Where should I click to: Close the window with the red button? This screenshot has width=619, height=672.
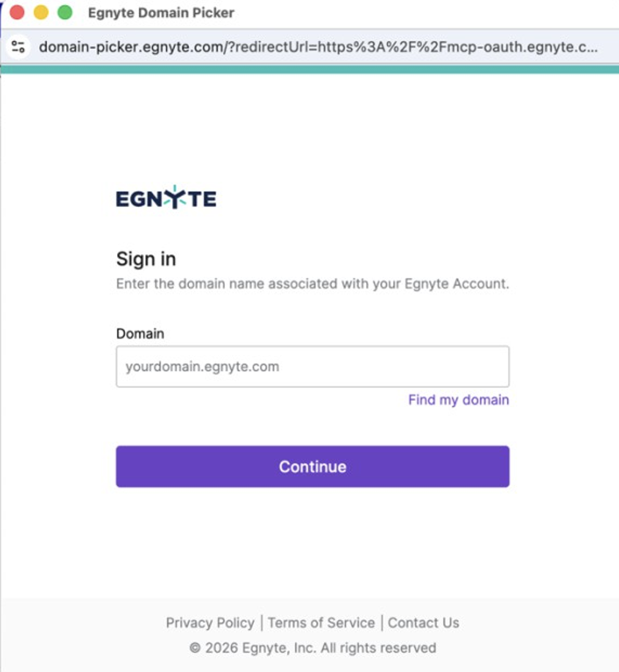pyautogui.click(x=17, y=12)
